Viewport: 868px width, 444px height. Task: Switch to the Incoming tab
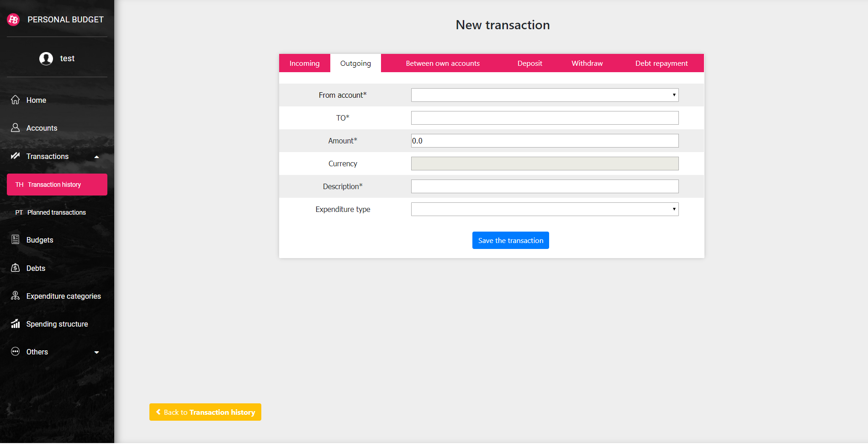[x=304, y=63]
